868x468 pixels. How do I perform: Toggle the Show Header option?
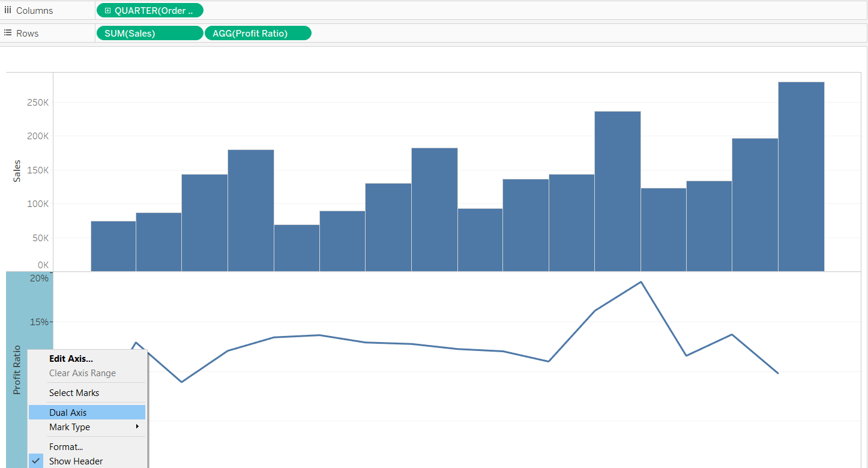(86, 461)
